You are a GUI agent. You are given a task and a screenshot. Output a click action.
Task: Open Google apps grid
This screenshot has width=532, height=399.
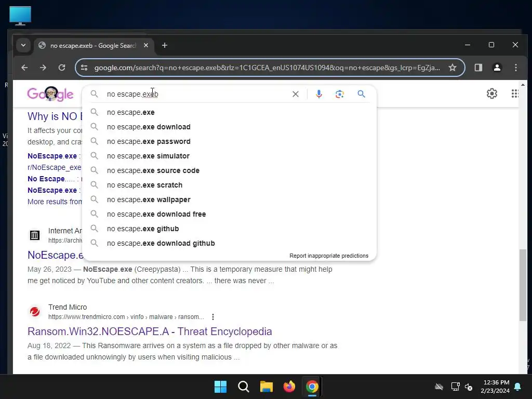point(514,94)
